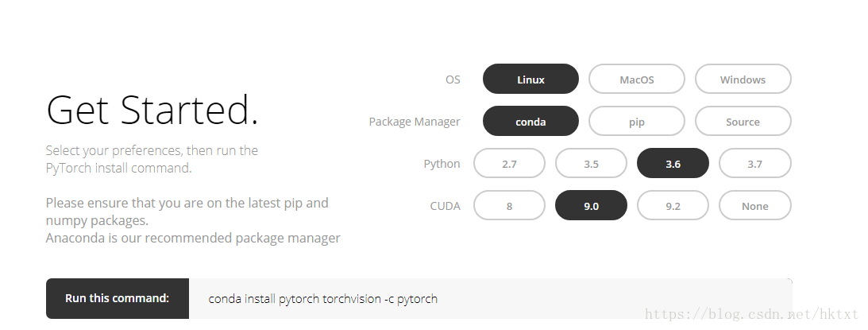Select conda as package manager
The width and height of the screenshot is (868, 330).
[x=530, y=122]
